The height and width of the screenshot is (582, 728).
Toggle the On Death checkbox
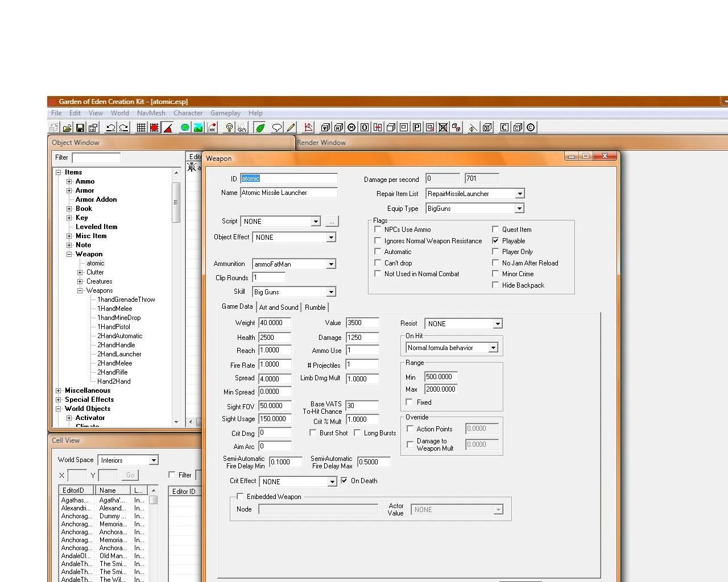(344, 480)
